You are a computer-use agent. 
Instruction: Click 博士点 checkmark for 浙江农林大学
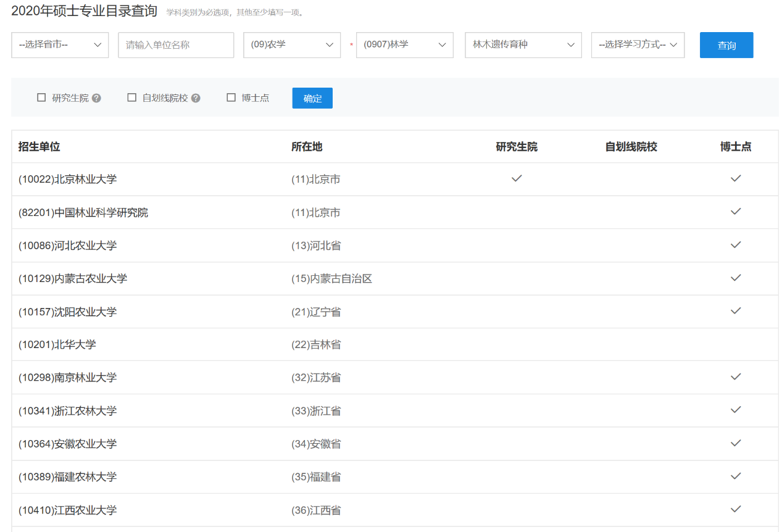coord(736,410)
